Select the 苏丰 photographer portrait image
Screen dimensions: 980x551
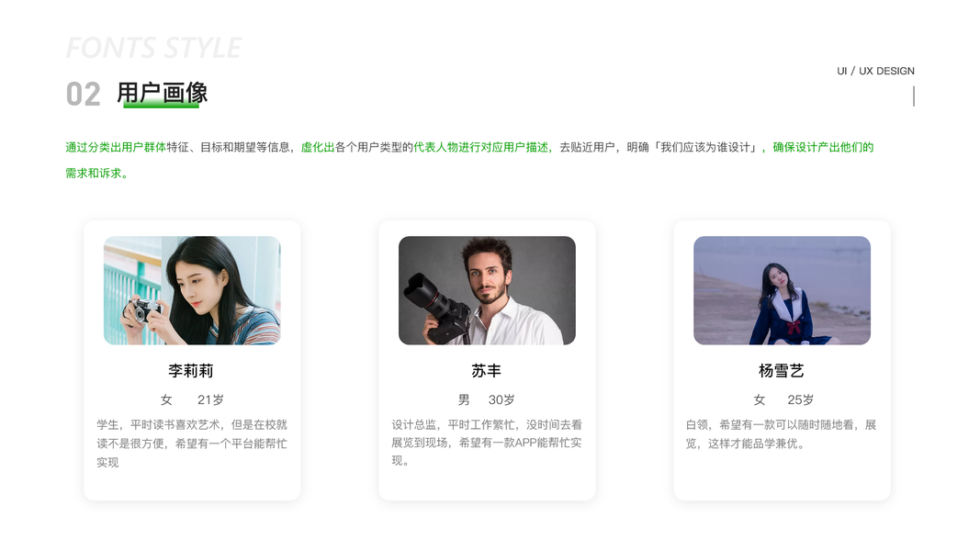pyautogui.click(x=487, y=290)
